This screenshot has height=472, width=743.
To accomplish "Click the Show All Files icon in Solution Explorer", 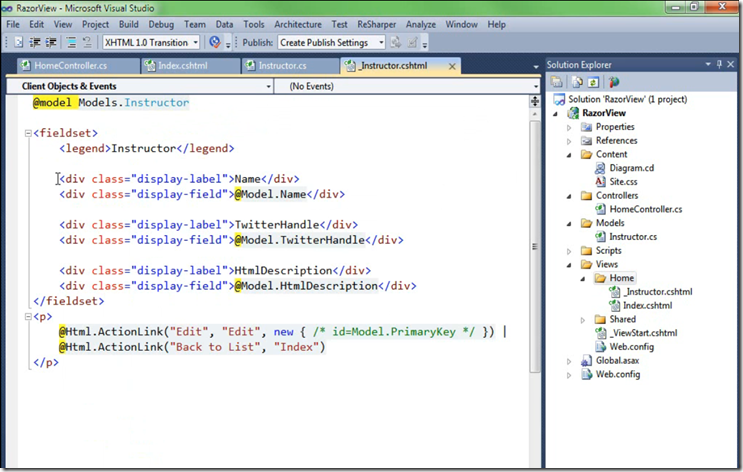I will pos(577,82).
